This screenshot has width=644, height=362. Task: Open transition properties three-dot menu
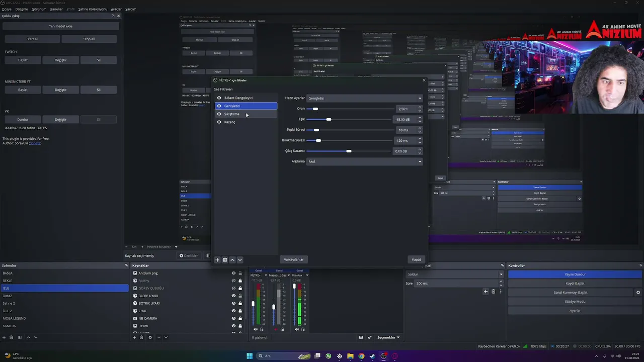click(501, 292)
